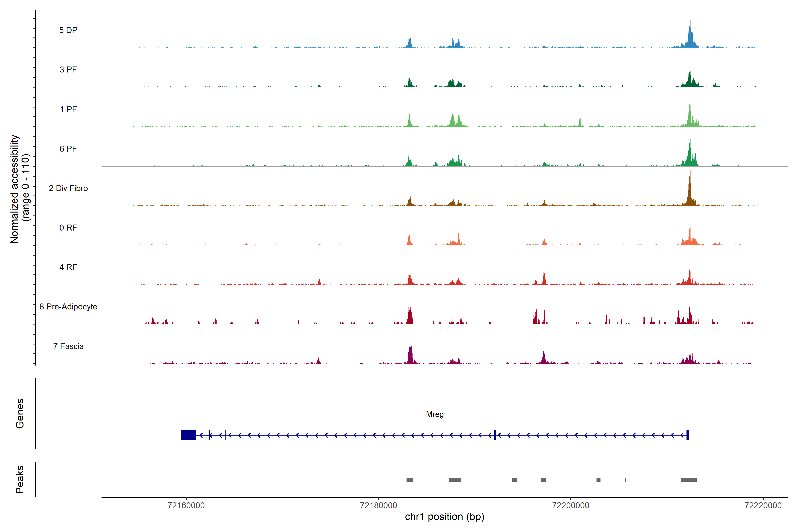Click the 4 RF track label

tap(68, 267)
